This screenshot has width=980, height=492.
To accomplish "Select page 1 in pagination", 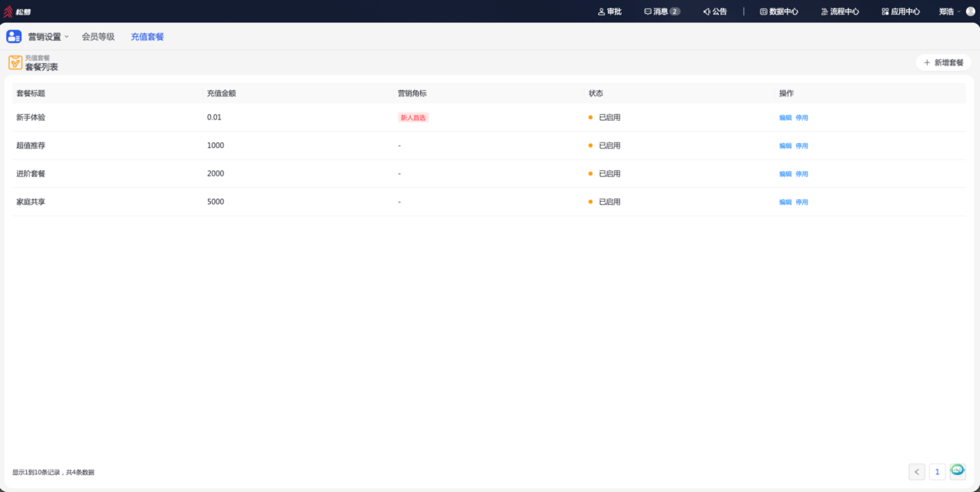I will point(937,472).
